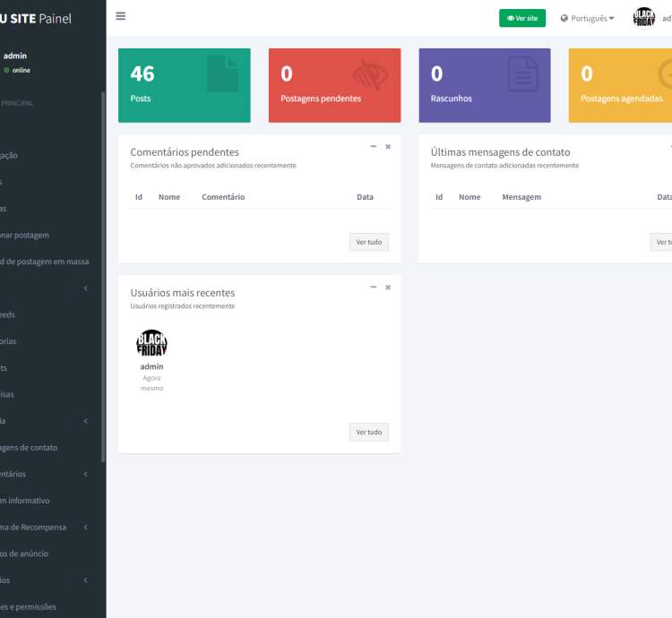Close the Comentários pendentes panel

pyautogui.click(x=388, y=147)
